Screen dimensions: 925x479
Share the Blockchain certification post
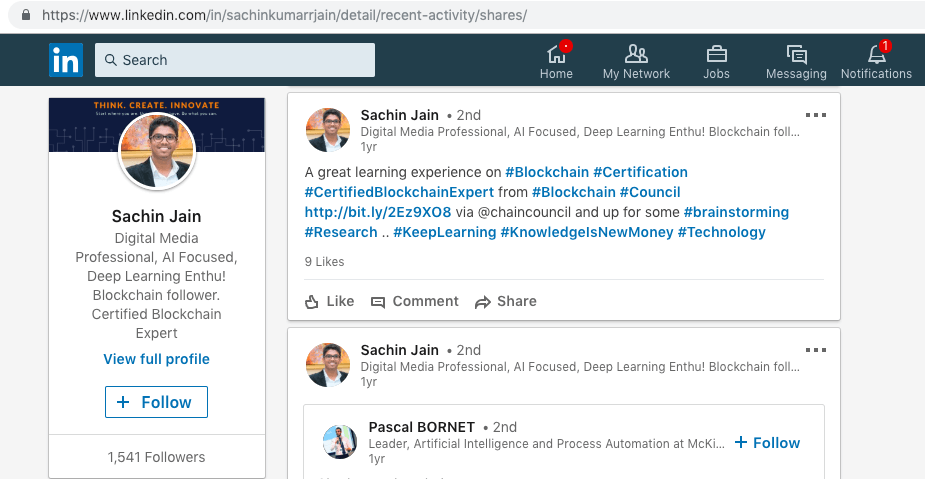(x=505, y=301)
